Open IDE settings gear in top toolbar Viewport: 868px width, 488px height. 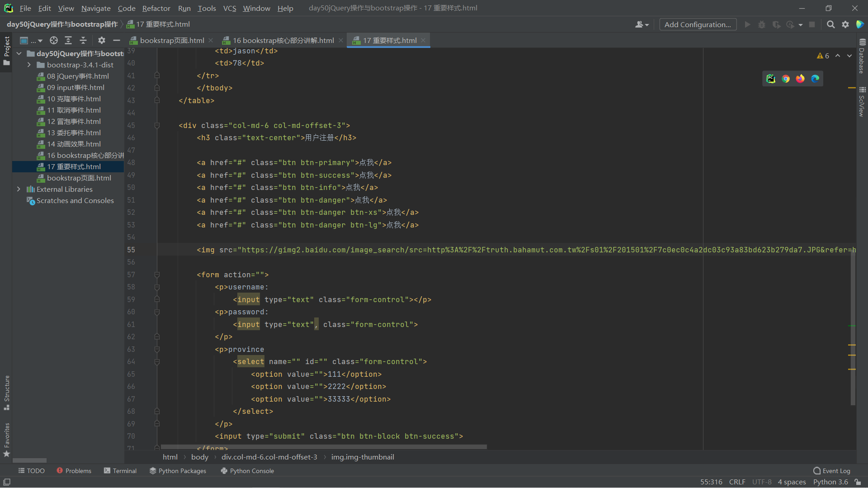point(845,24)
